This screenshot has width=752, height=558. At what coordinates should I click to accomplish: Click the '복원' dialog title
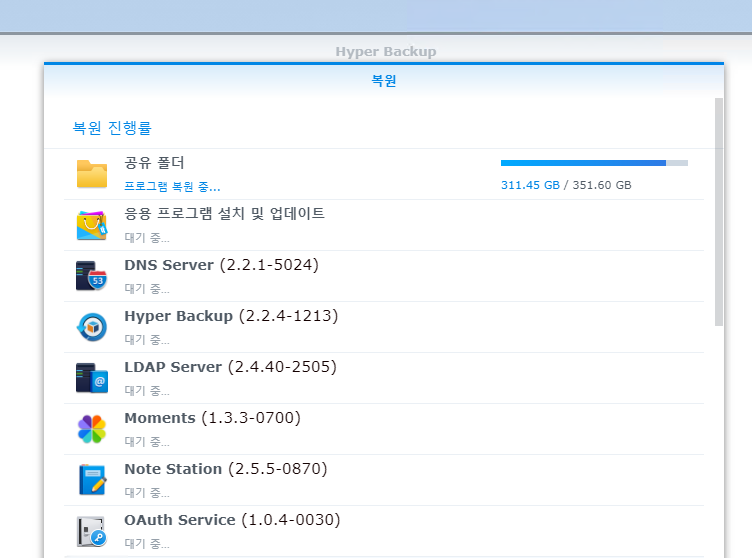click(384, 81)
